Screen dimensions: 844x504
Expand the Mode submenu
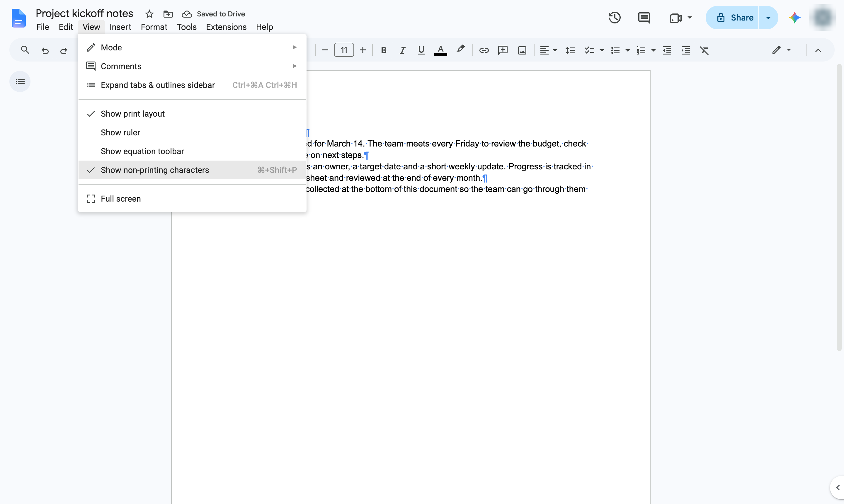click(x=192, y=47)
